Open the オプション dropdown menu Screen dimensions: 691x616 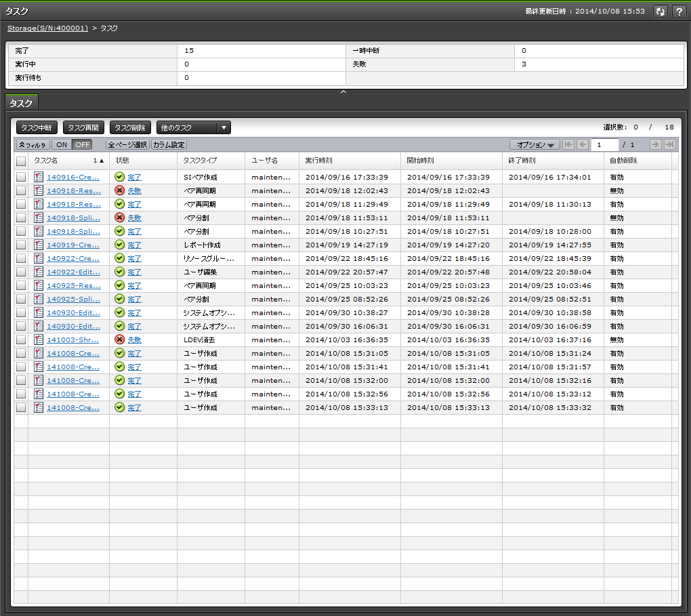coord(534,144)
